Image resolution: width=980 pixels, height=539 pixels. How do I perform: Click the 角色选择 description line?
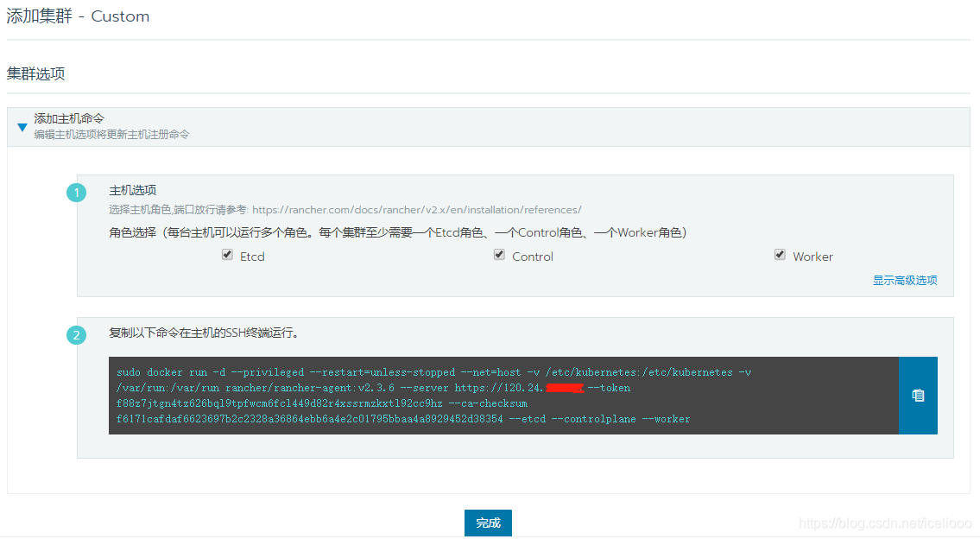click(398, 232)
